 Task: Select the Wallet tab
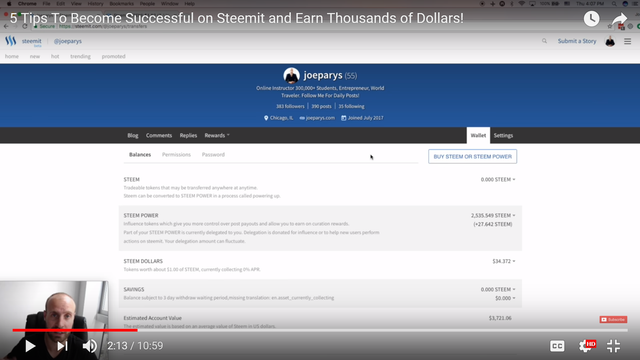point(478,136)
